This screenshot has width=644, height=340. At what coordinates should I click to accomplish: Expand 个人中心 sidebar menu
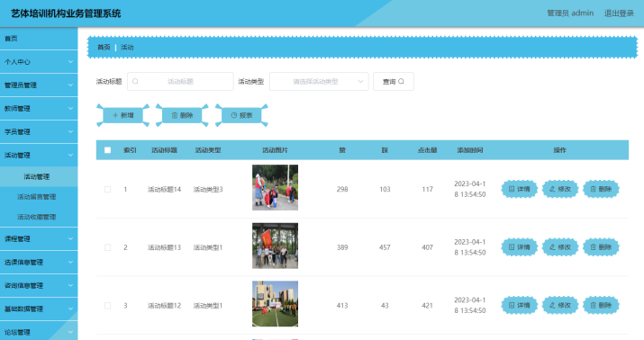click(39, 62)
